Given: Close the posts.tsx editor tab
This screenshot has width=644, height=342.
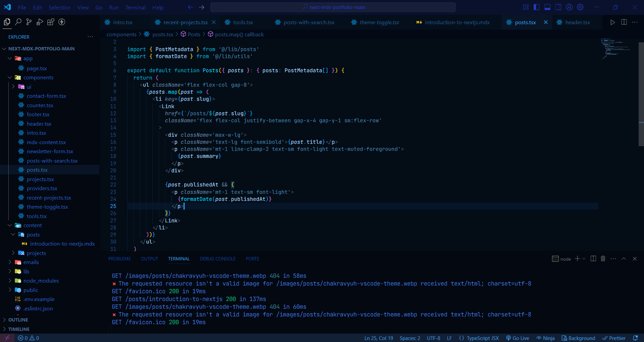Looking at the screenshot, I should (x=546, y=22).
